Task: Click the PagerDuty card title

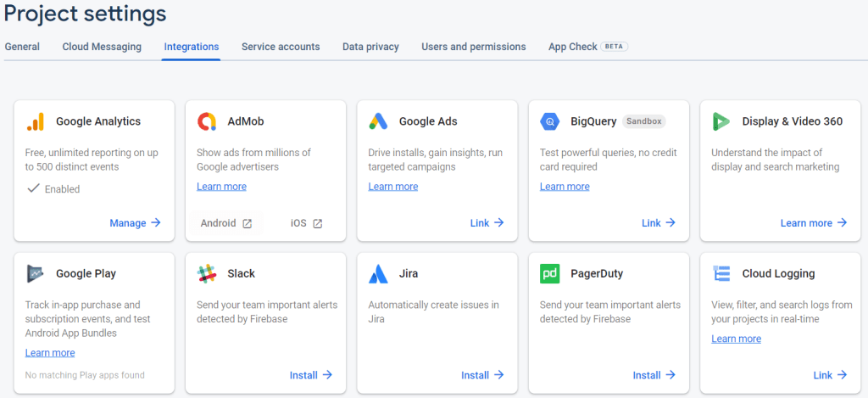Action: 597,274
